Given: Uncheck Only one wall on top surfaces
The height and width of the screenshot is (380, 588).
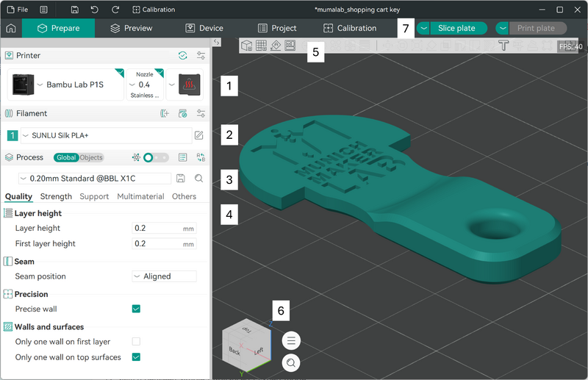Looking at the screenshot, I should coord(136,357).
